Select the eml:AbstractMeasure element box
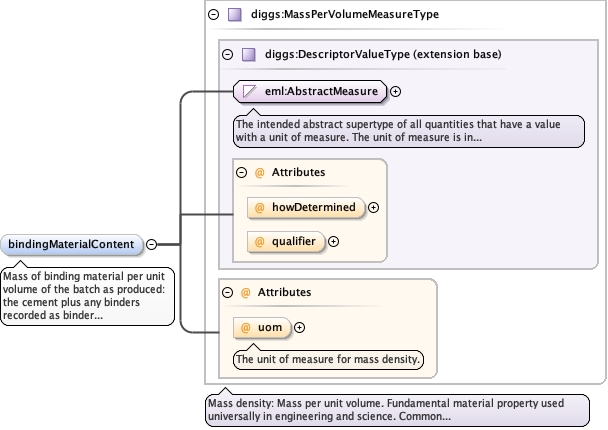 point(310,92)
